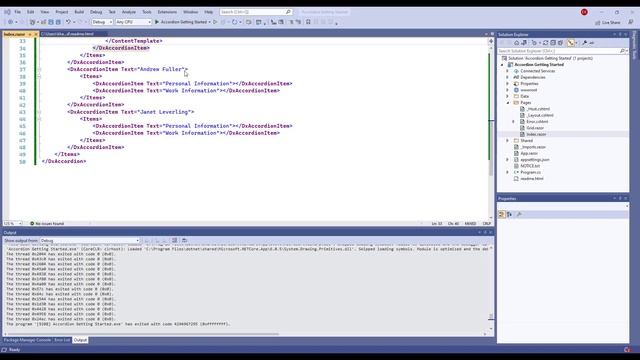Select the Solution 'Accordion Getting Started' node
640x360 pixels.
[547, 58]
